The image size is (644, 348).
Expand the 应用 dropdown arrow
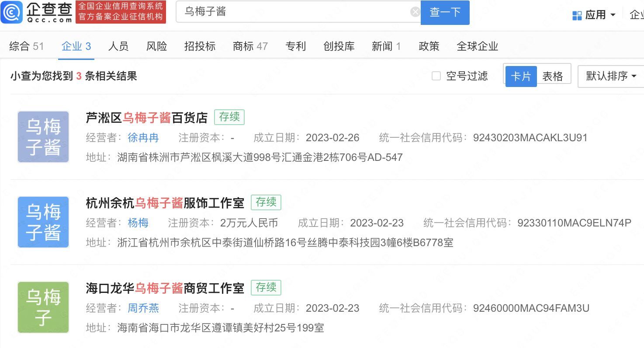pyautogui.click(x=613, y=15)
